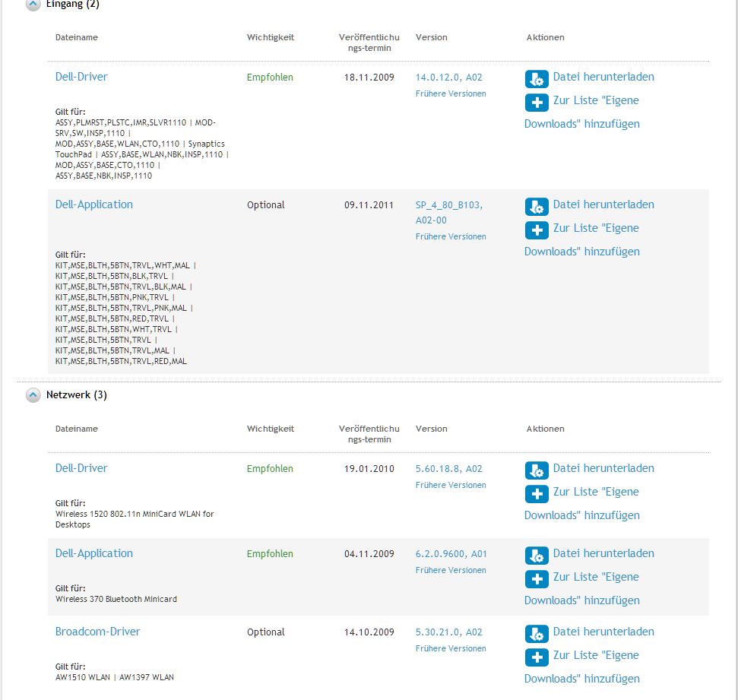Show Frühere Versionen for 14.0.12.0 driver
738x700 pixels.
451,93
